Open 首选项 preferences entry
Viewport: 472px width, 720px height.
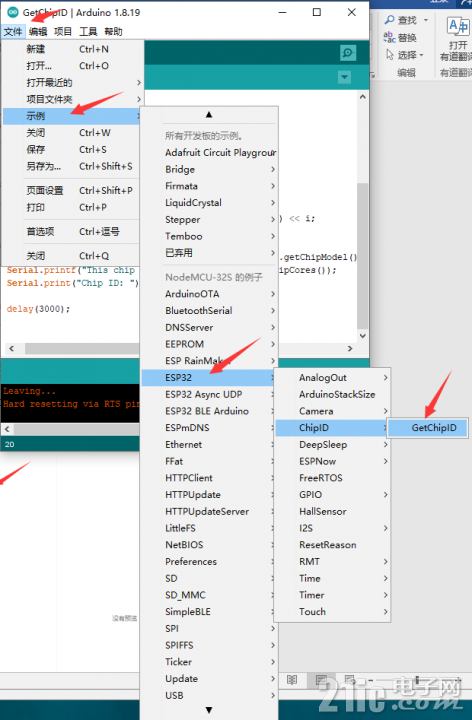pyautogui.click(x=71, y=231)
